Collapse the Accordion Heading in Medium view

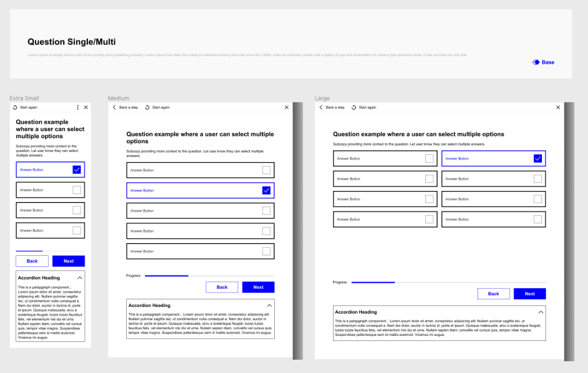269,305
